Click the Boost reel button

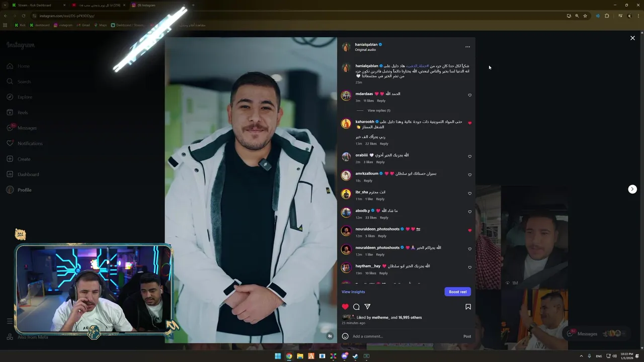457,292
